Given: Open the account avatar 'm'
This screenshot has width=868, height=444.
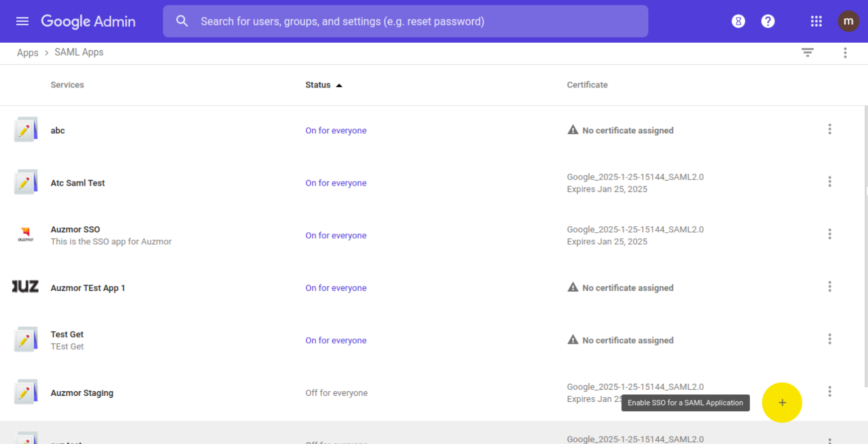Looking at the screenshot, I should [x=848, y=21].
